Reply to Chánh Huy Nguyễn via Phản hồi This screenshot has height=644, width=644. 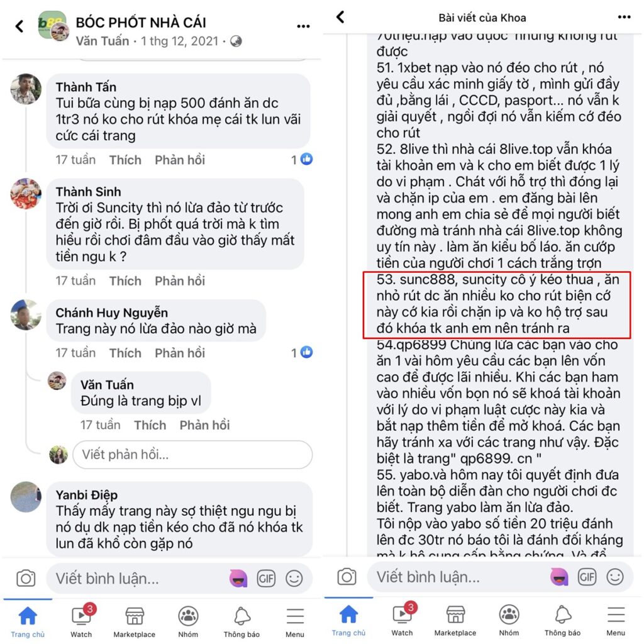click(x=180, y=353)
